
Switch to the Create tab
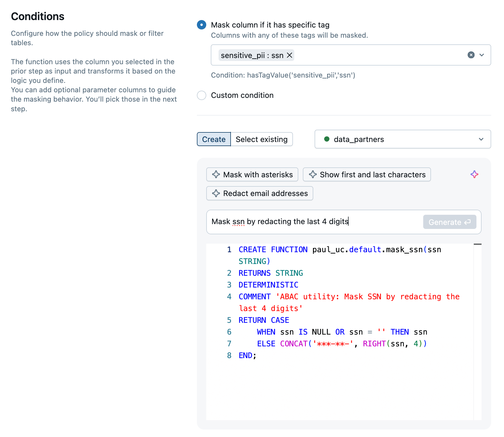coord(214,139)
